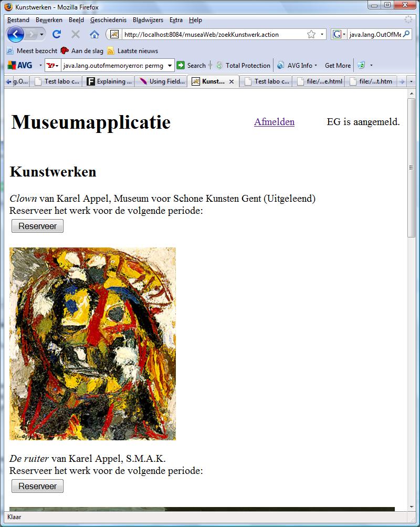Open the Bladwijzers menu

click(x=148, y=20)
